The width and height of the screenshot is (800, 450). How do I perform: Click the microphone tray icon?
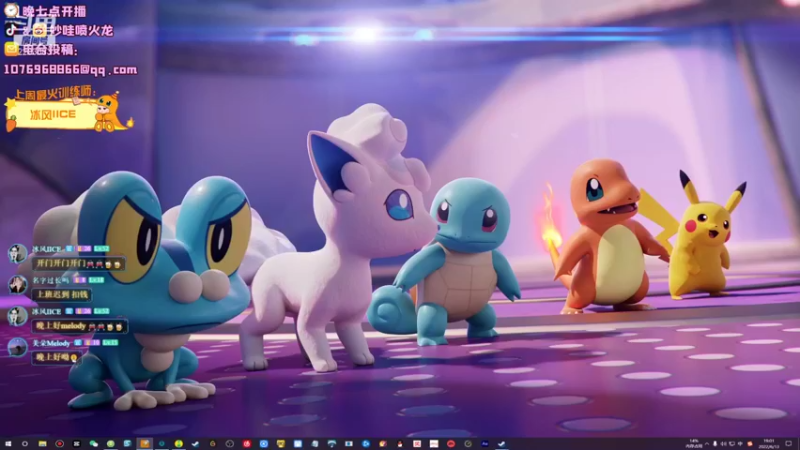(715, 444)
